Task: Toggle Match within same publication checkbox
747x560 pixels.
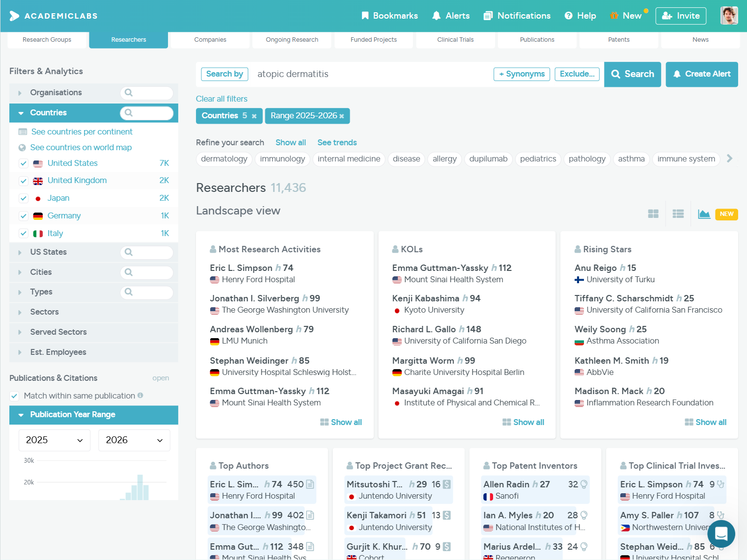Action: pyautogui.click(x=14, y=396)
